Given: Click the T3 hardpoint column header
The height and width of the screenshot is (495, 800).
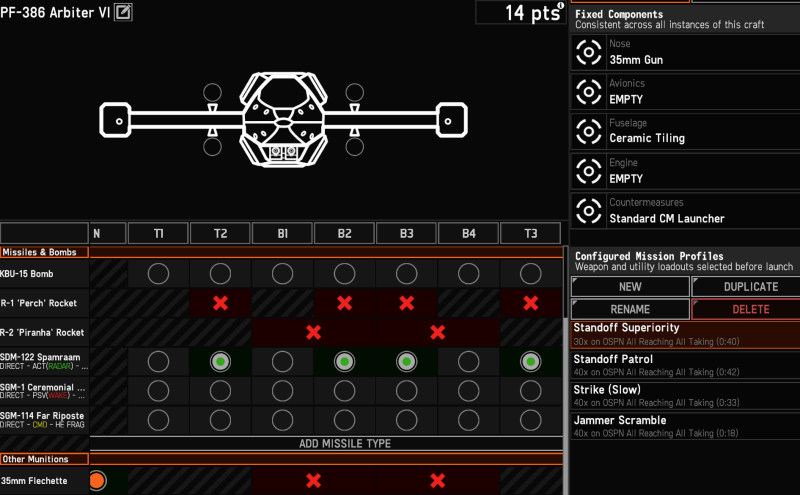Looking at the screenshot, I should (x=531, y=234).
